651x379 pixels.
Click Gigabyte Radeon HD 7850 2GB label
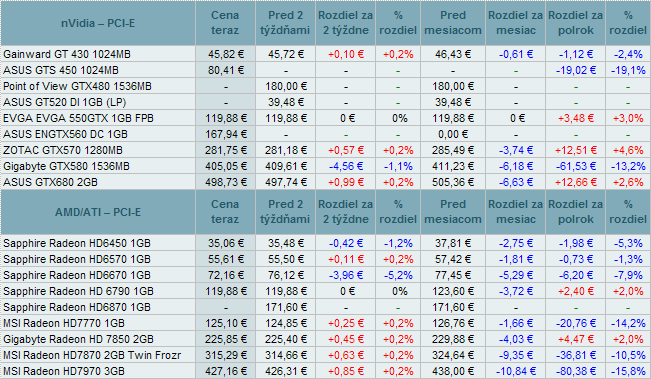click(x=78, y=339)
